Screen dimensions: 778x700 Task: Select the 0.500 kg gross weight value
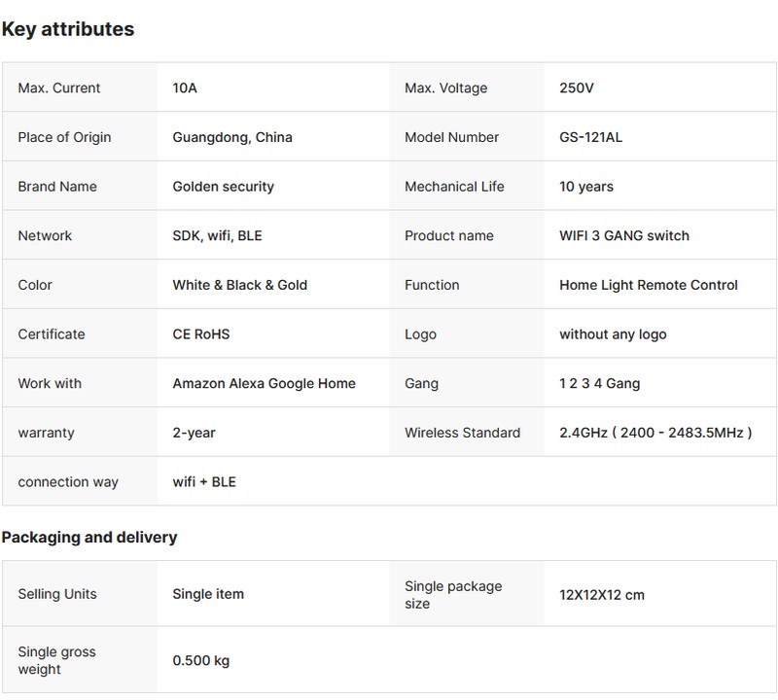[x=201, y=661]
